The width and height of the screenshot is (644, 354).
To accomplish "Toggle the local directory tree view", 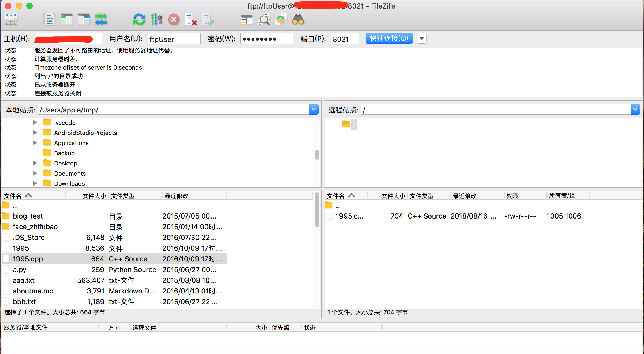I will [x=66, y=20].
